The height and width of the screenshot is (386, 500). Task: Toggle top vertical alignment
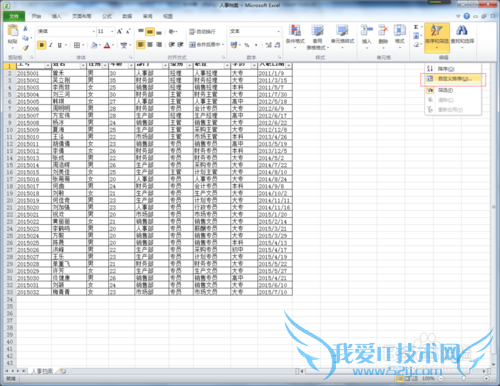141,32
